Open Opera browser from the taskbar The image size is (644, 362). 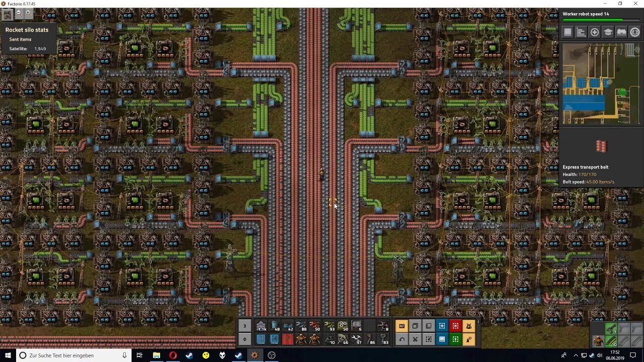[x=173, y=355]
